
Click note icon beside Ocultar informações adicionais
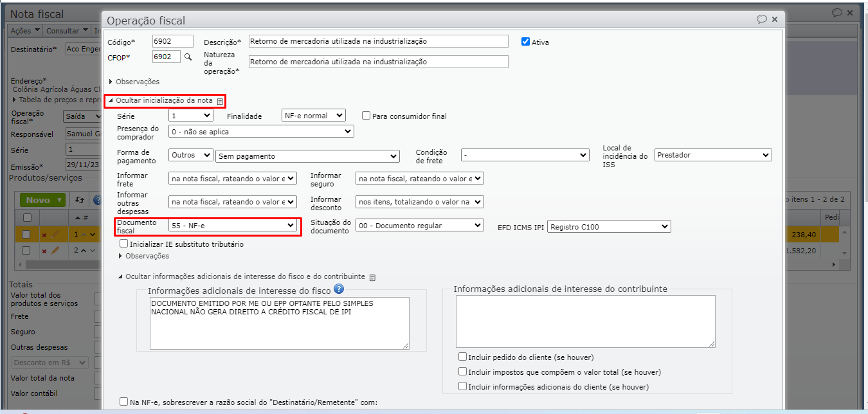[372, 277]
